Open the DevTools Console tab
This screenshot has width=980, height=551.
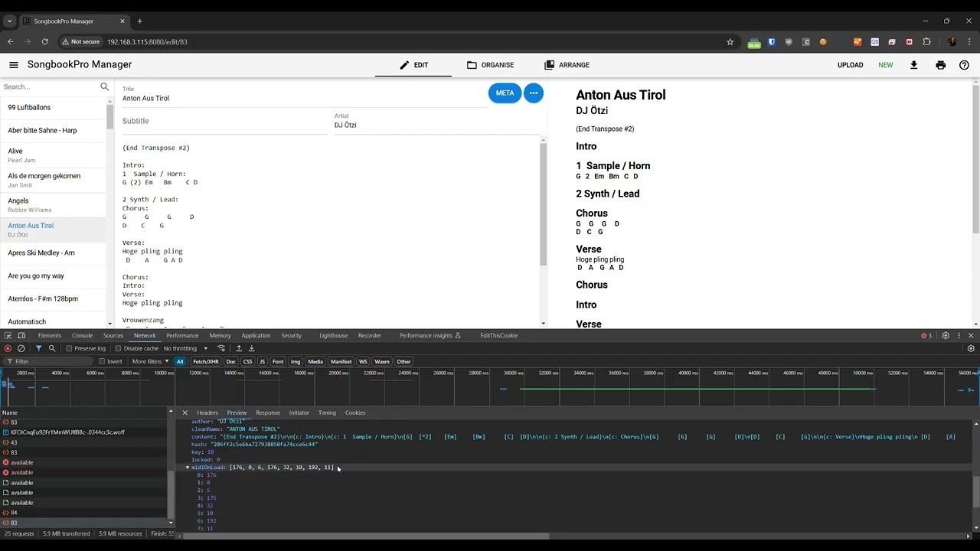click(82, 335)
